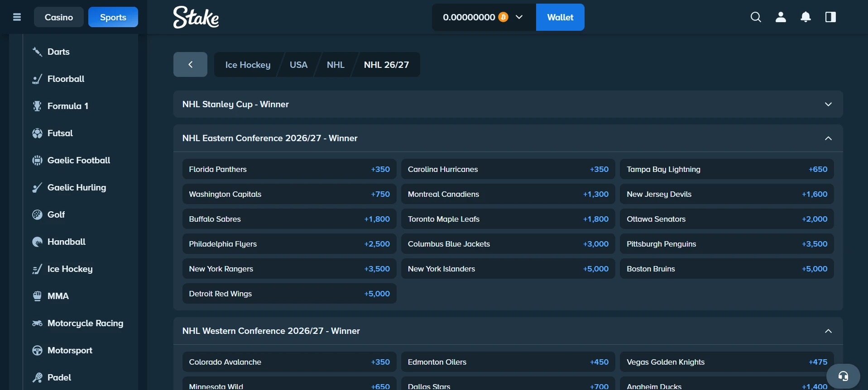The image size is (868, 390).
Task: Collapse NHL Western Conference Winner section
Action: click(508, 331)
